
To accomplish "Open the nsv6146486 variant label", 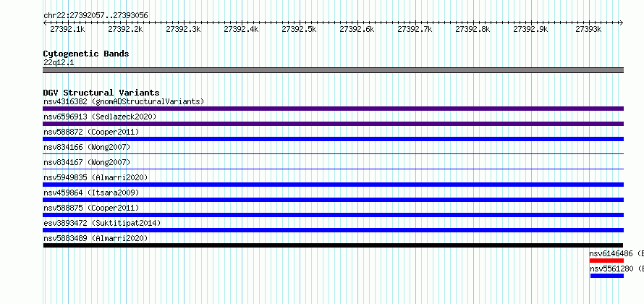I will tap(611, 253).
